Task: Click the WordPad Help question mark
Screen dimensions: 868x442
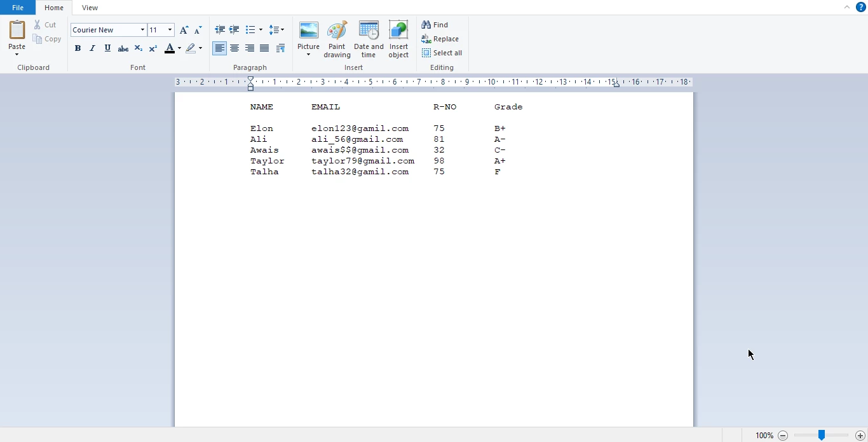Action: click(861, 7)
